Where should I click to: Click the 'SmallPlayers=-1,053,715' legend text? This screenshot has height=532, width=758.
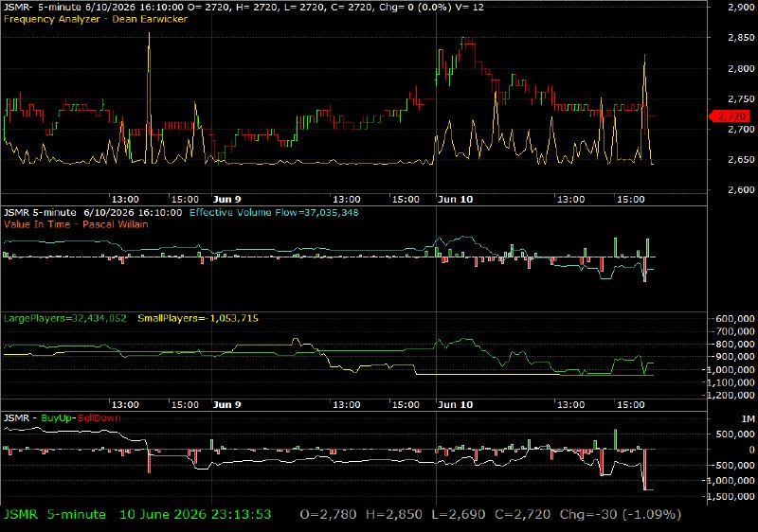tap(198, 319)
